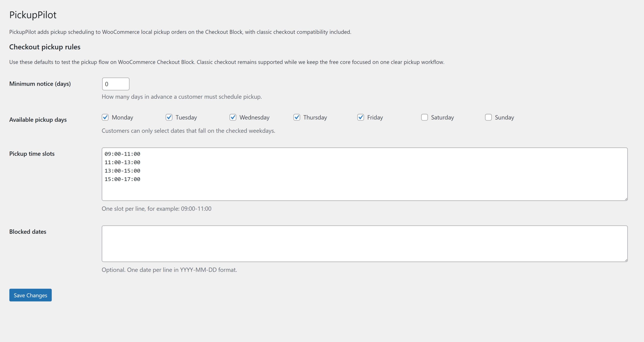The width and height of the screenshot is (644, 342).
Task: Click the Available pickup days label
Action: pos(38,120)
